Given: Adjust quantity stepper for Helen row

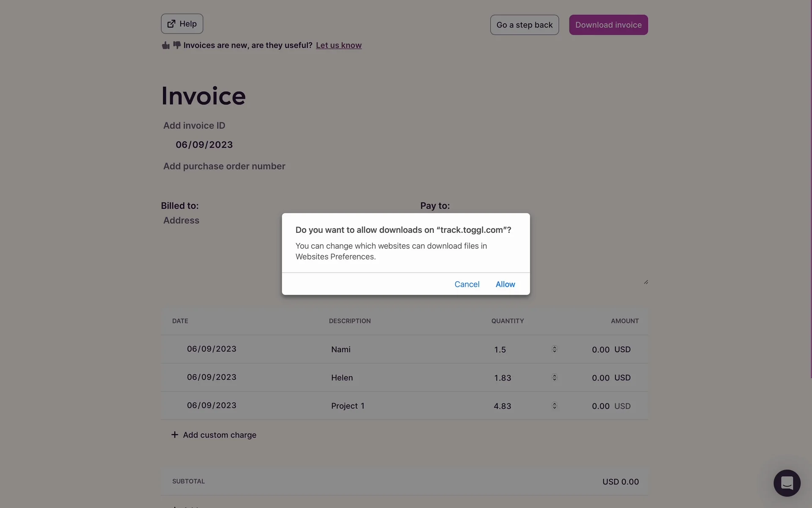Looking at the screenshot, I should click(x=554, y=377).
